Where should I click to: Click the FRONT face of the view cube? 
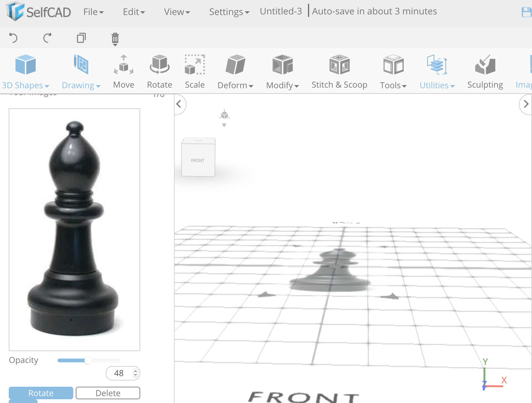tap(197, 160)
